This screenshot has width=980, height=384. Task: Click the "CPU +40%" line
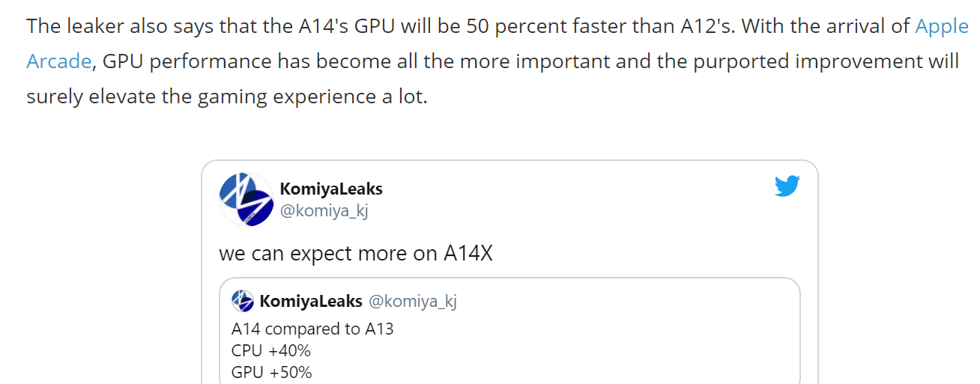[x=271, y=350]
